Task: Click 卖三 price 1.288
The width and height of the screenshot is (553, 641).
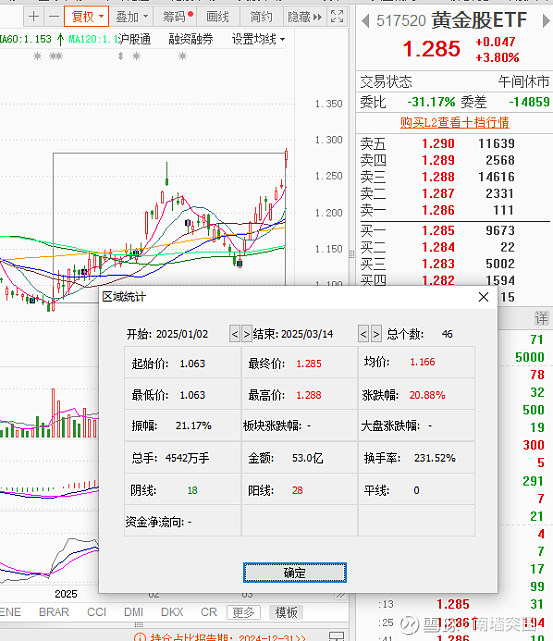Action: (438, 177)
